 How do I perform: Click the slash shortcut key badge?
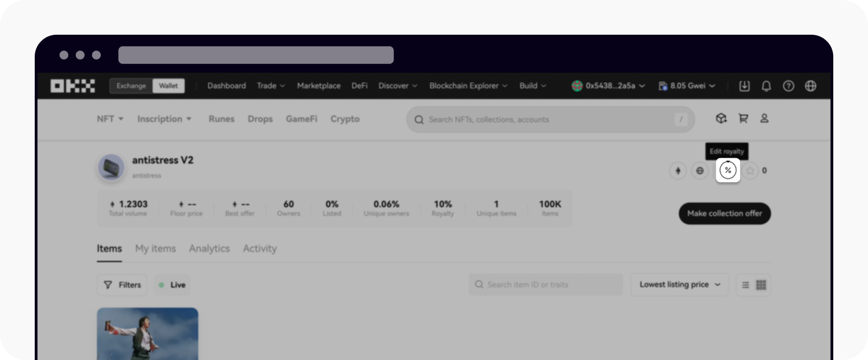(x=681, y=119)
